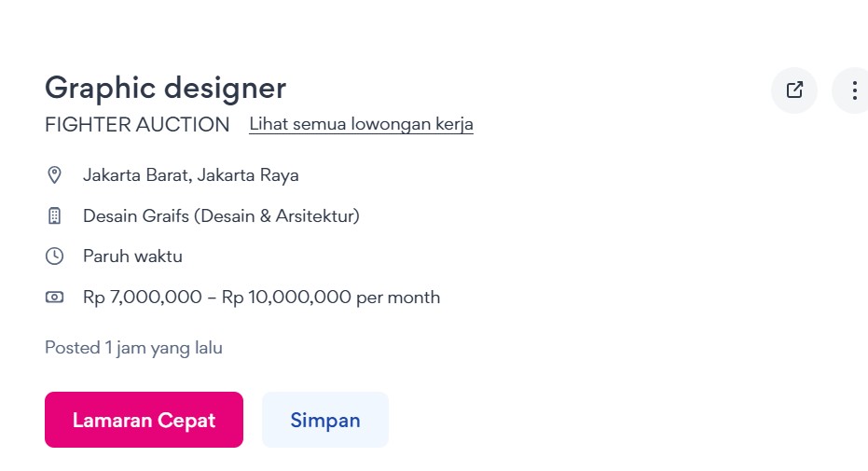Click the Jakarta Raya region text

248,175
